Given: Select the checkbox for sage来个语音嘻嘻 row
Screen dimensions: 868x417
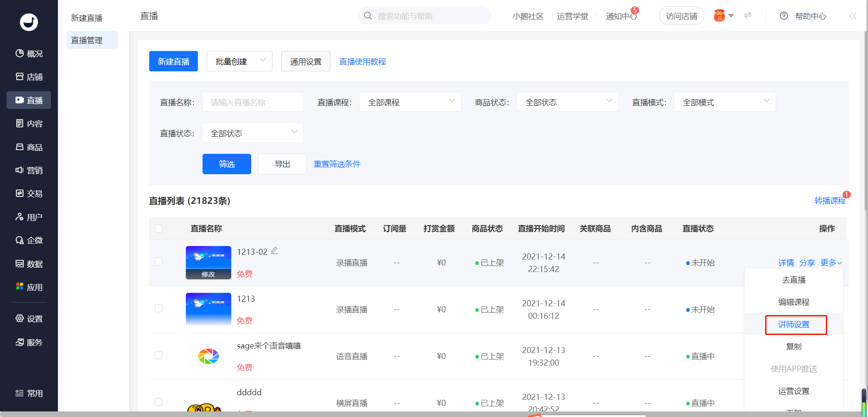Looking at the screenshot, I should tap(158, 355).
